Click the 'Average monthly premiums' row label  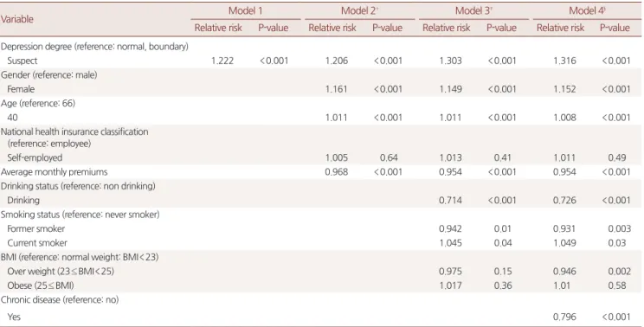click(55, 172)
